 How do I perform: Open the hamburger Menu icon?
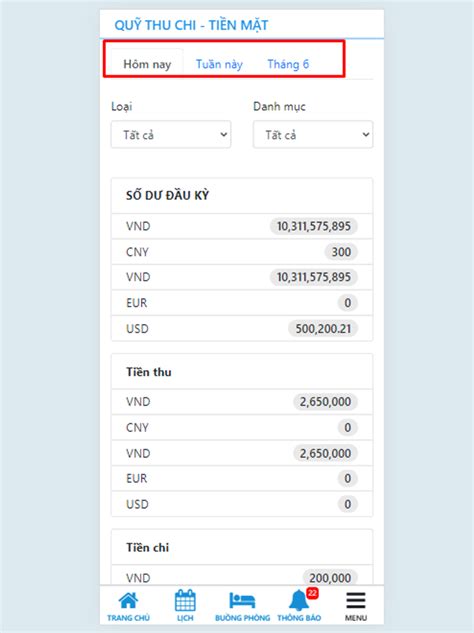356,601
